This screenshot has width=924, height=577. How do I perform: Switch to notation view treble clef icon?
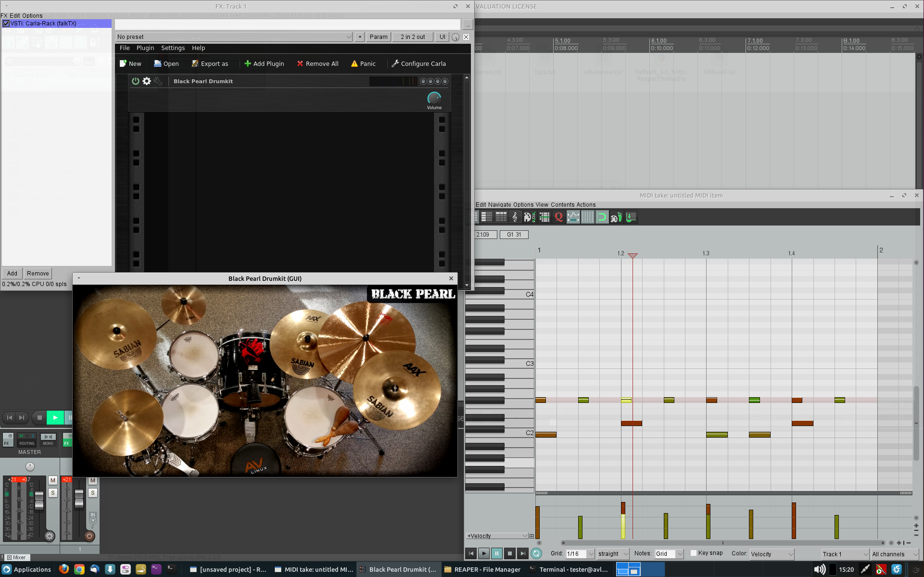coord(515,217)
